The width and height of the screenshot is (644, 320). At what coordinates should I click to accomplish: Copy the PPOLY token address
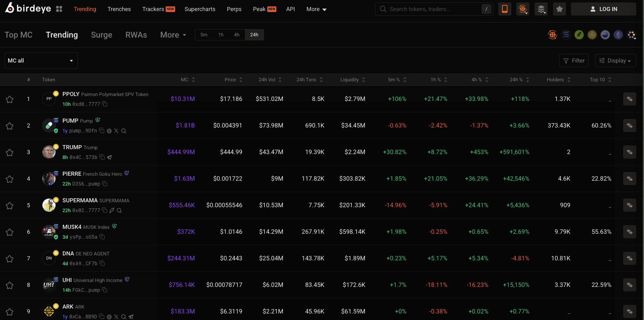click(x=105, y=104)
